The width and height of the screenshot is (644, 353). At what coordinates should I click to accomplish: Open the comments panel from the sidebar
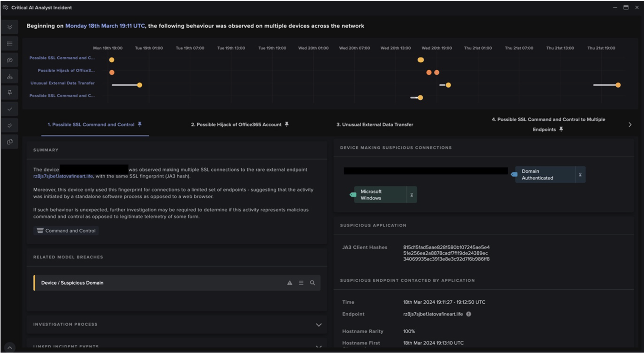[x=10, y=60]
